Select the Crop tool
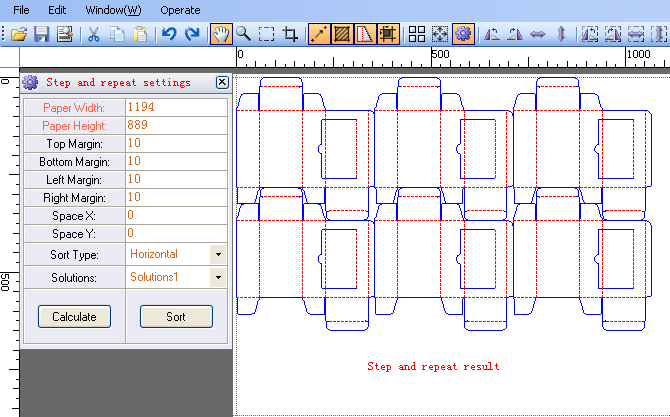The width and height of the screenshot is (670, 417). pyautogui.click(x=290, y=34)
